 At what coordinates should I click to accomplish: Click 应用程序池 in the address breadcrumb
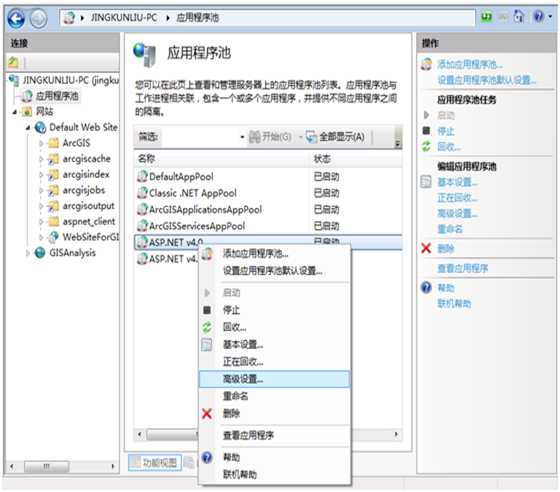[198, 17]
